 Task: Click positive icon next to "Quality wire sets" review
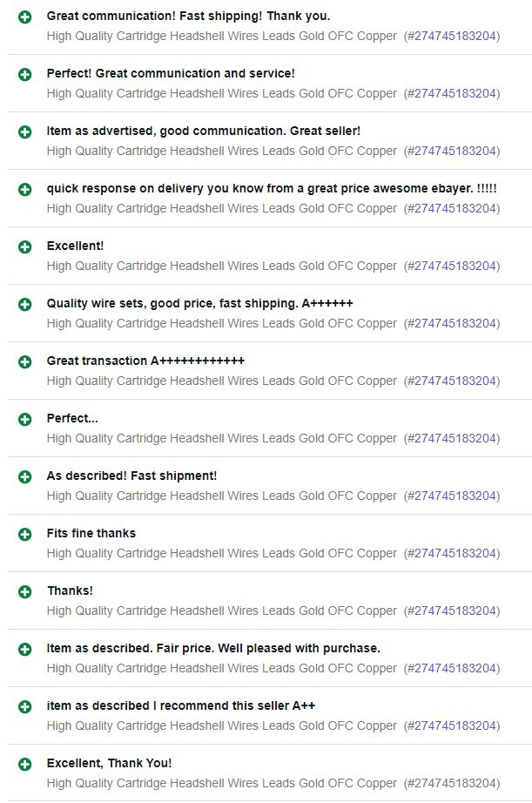[25, 304]
